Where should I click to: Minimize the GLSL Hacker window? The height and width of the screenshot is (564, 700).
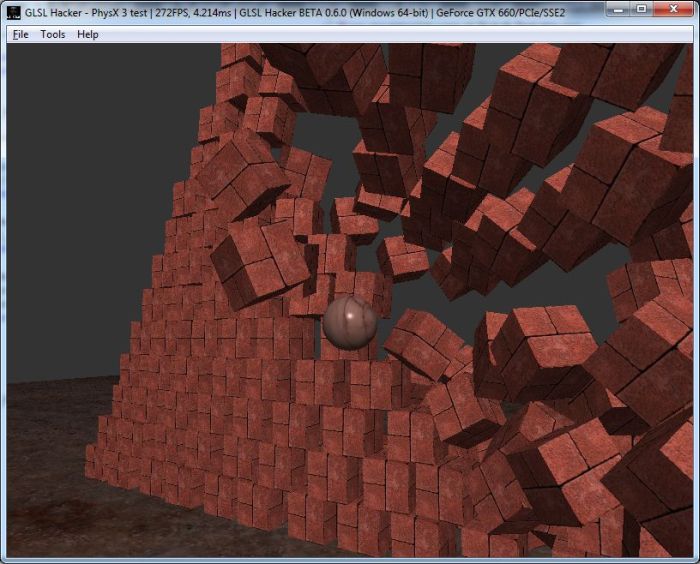(618, 8)
